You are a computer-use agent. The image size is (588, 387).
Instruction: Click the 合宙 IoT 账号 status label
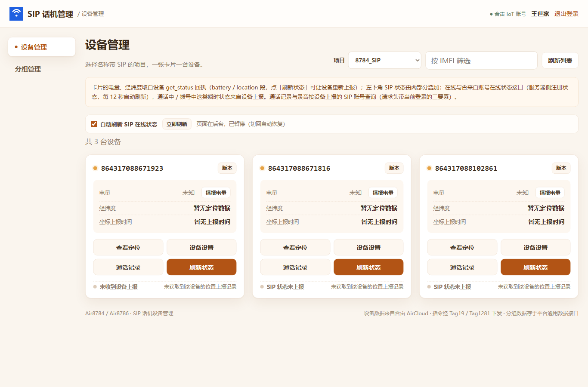click(508, 14)
